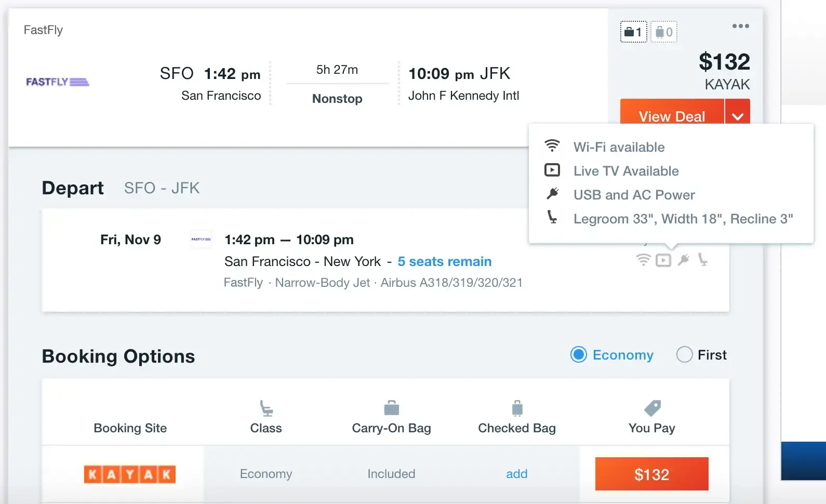Click the carry-on bag count icon
Screen dimensions: 826x504
pyautogui.click(x=633, y=32)
